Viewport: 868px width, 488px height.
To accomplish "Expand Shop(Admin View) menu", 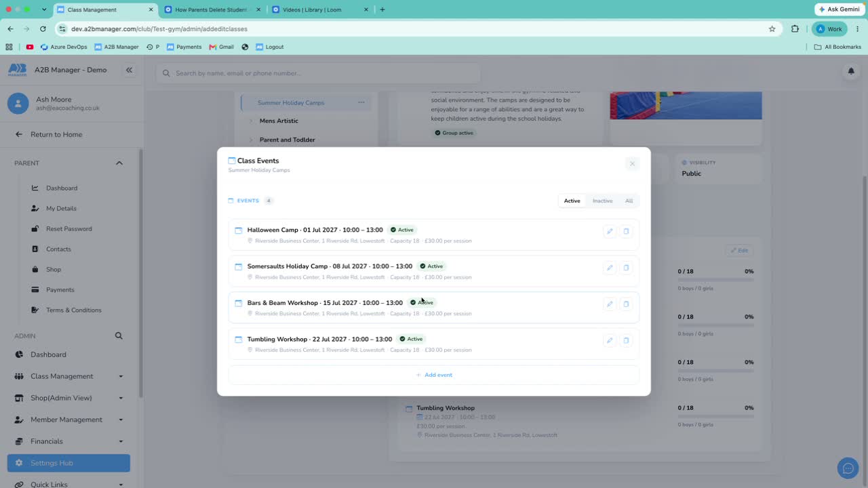I will point(68,398).
